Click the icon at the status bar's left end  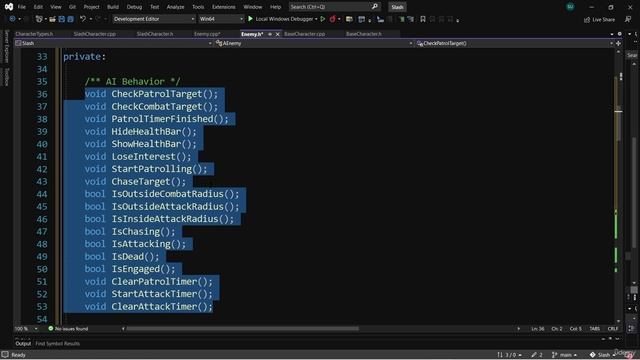click(x=5, y=355)
